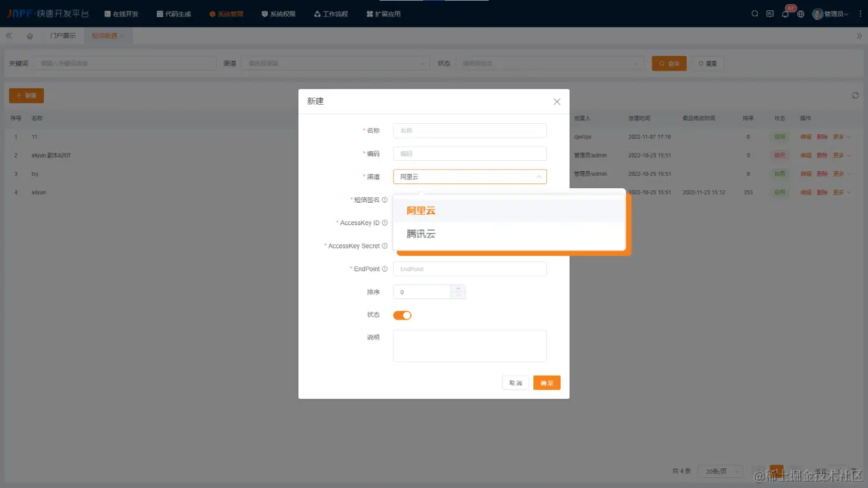Viewport: 868px width, 488px height.
Task: Open the 渠道 filter dropdown in search bar
Action: pyautogui.click(x=336, y=63)
